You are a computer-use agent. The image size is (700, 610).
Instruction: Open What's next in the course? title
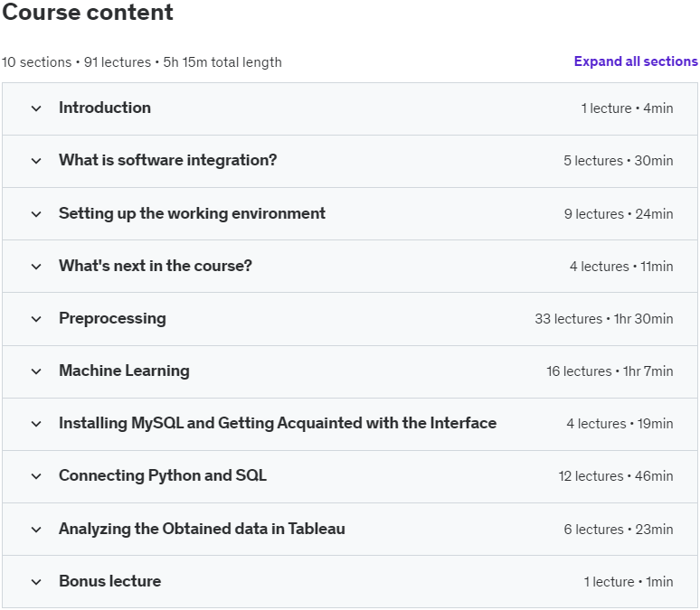(156, 266)
